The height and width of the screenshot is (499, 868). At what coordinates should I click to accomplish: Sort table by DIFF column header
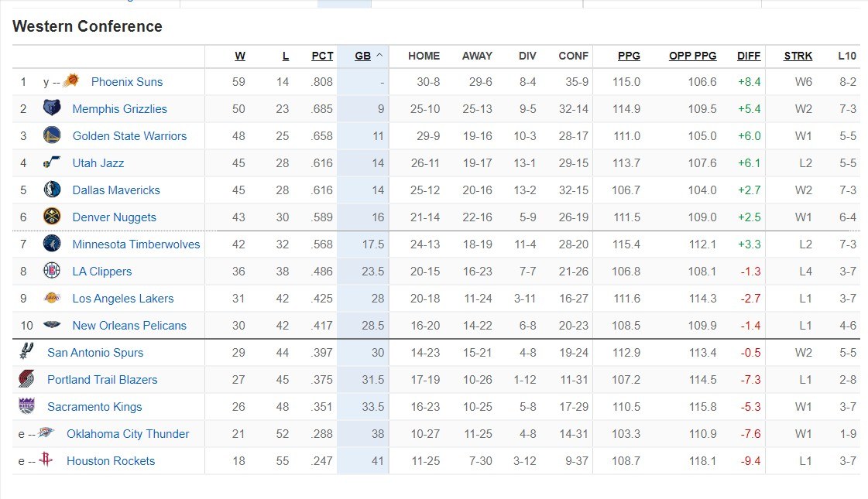pos(749,56)
